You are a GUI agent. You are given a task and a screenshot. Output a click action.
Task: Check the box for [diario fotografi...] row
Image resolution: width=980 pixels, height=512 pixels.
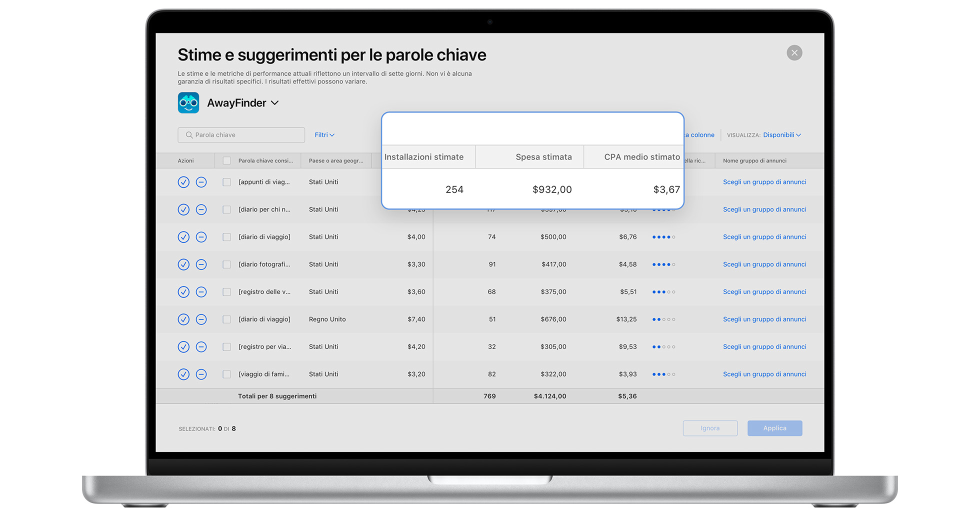click(226, 264)
